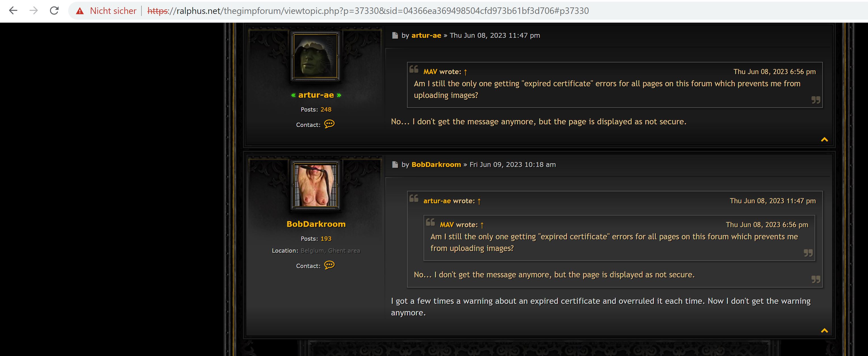The image size is (868, 356).
Task: View artur-ae's 248 posts
Action: (x=325, y=110)
